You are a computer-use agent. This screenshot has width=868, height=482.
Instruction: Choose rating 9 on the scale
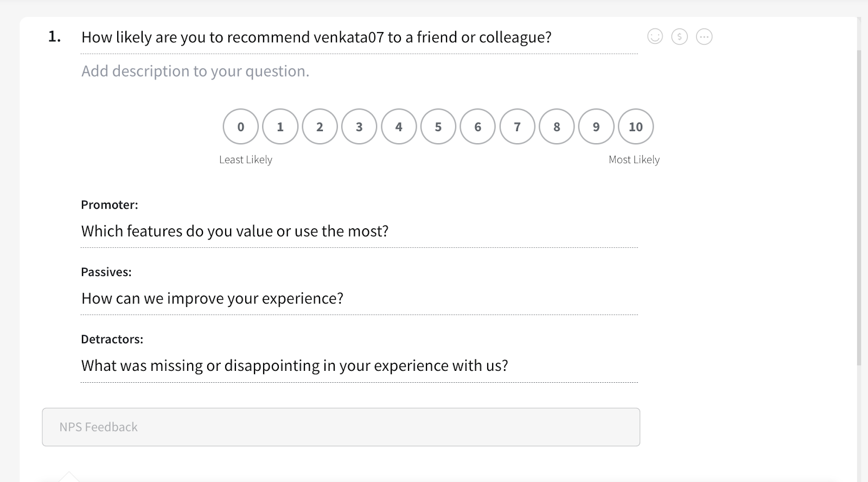(x=596, y=126)
